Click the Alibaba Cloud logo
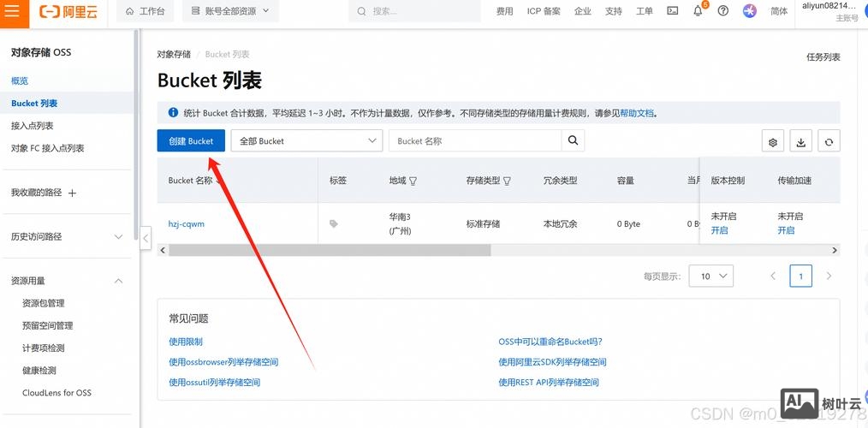Viewport: 868px width, 428px height. [68, 12]
